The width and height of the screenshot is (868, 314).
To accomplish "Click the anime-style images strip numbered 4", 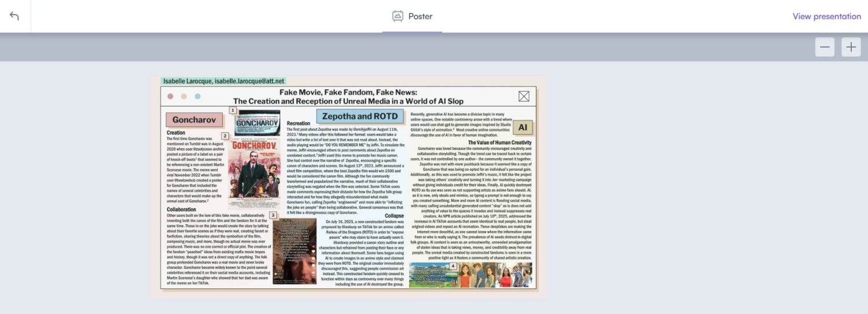I will pos(470,275).
